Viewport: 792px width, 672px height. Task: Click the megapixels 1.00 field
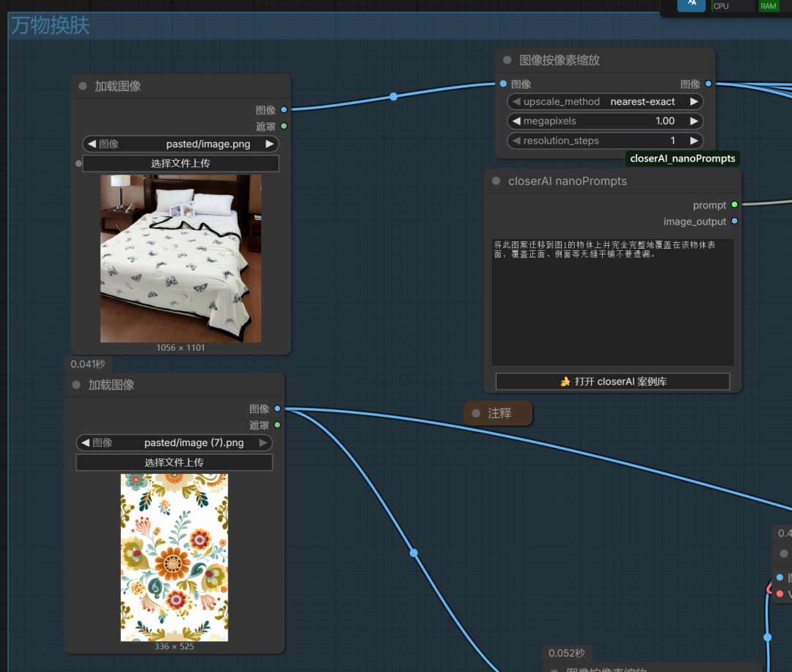(605, 121)
